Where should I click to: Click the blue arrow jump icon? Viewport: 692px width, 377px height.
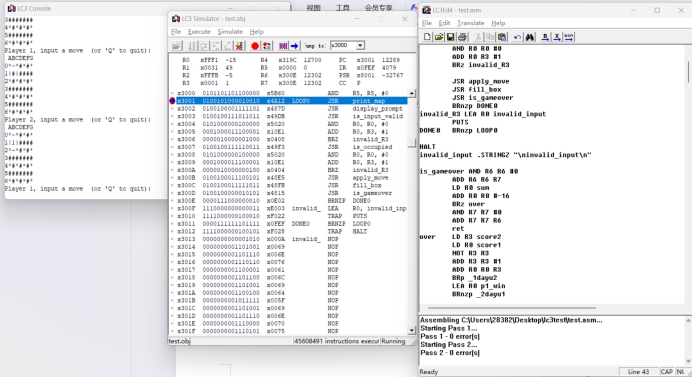295,45
